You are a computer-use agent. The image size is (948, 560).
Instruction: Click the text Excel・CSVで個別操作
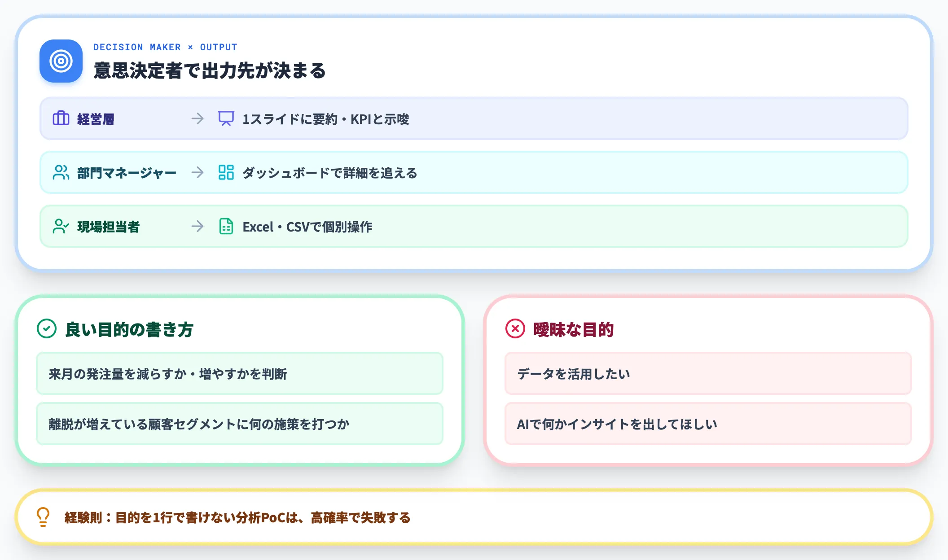pos(307,227)
